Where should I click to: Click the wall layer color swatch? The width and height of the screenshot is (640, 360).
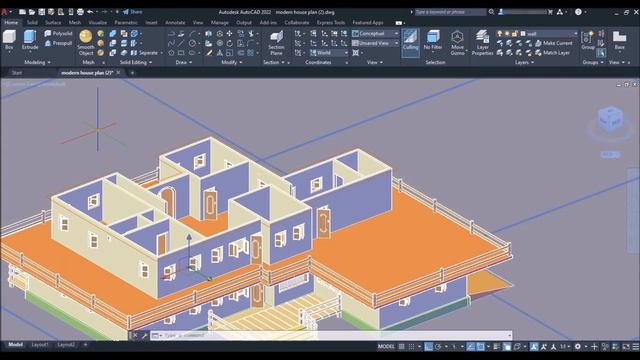pos(523,33)
